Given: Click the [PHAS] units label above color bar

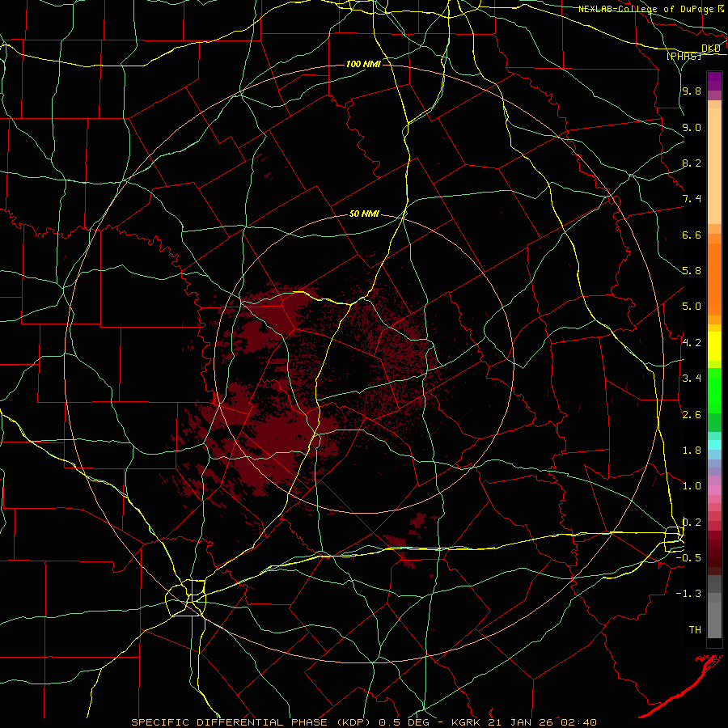Looking at the screenshot, I should (x=684, y=57).
